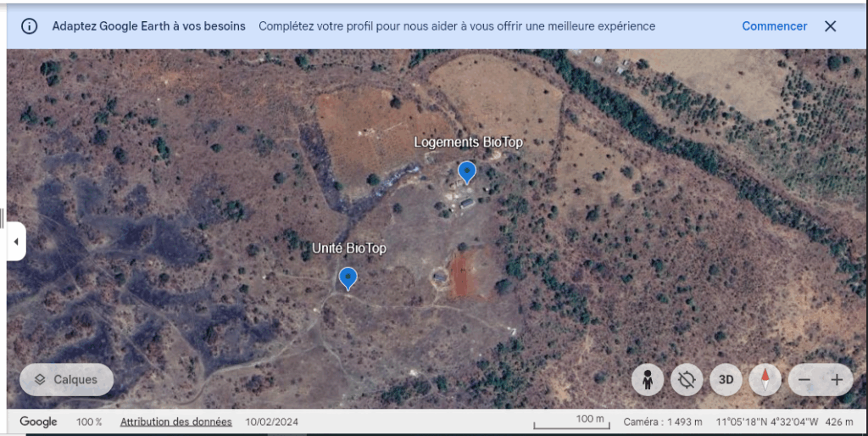Click the Logements BioTop label text
Image resolution: width=868 pixels, height=436 pixels.
point(468,142)
